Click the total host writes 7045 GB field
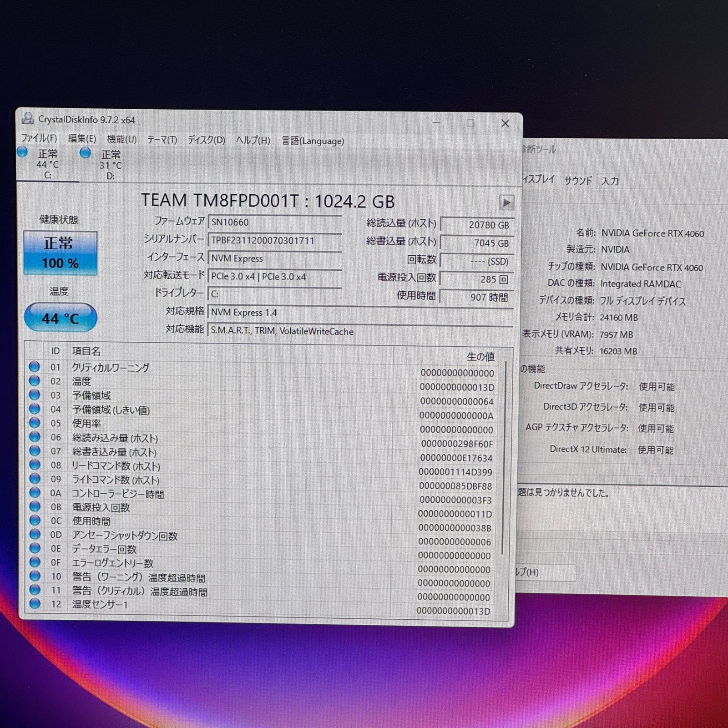This screenshot has height=728, width=728. 477,243
